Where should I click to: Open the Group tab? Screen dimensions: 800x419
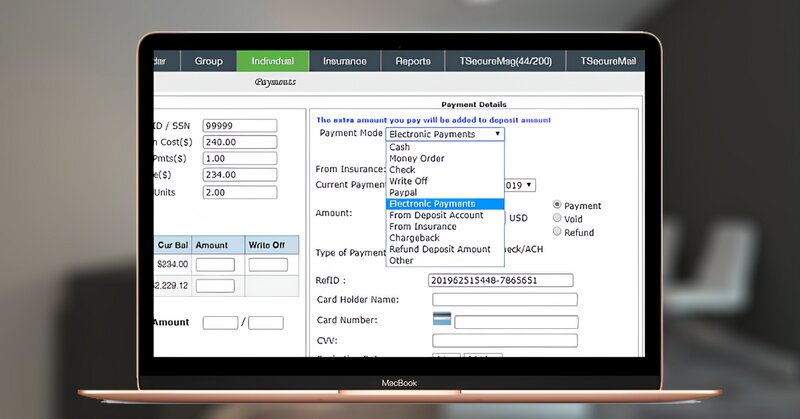pyautogui.click(x=208, y=61)
